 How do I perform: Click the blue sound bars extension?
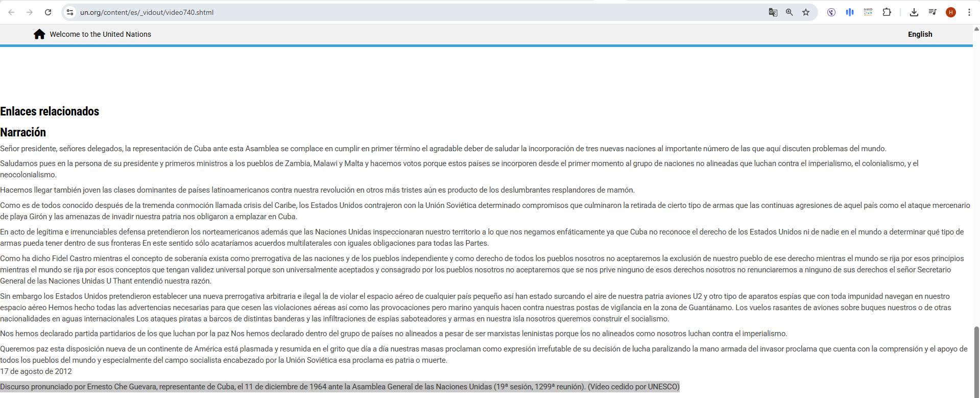(x=850, y=12)
